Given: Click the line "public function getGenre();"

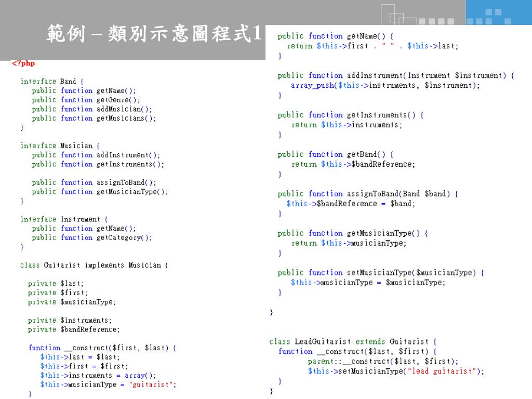Looking at the screenshot, I should click(86, 100).
